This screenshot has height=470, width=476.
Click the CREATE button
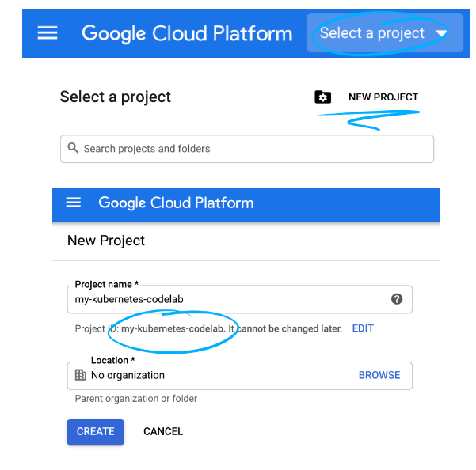[95, 432]
